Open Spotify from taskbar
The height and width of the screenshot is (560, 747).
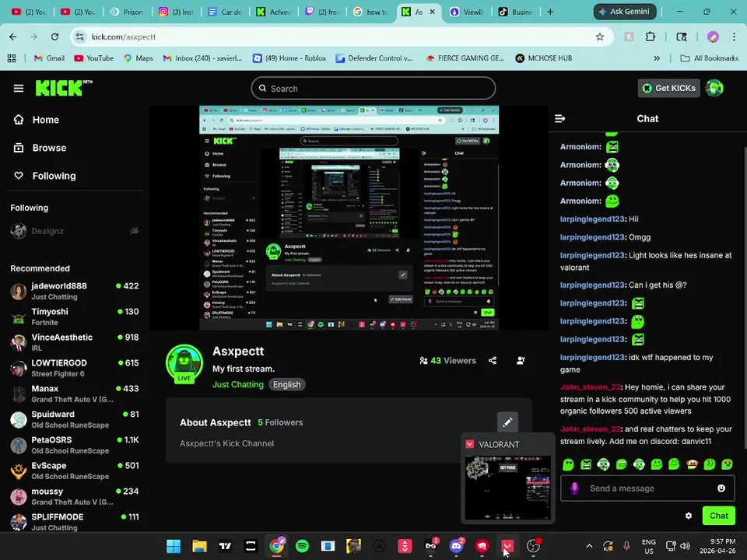coord(302,546)
